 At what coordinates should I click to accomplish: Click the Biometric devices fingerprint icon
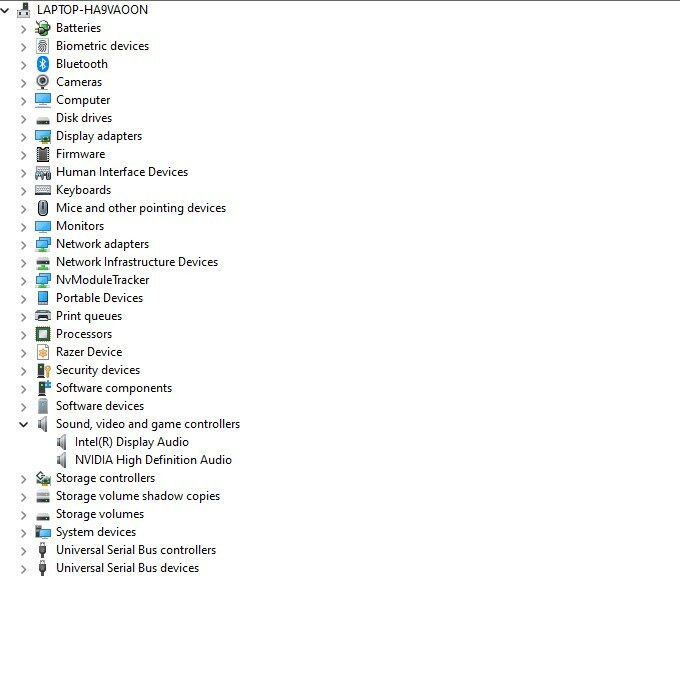coord(42,46)
